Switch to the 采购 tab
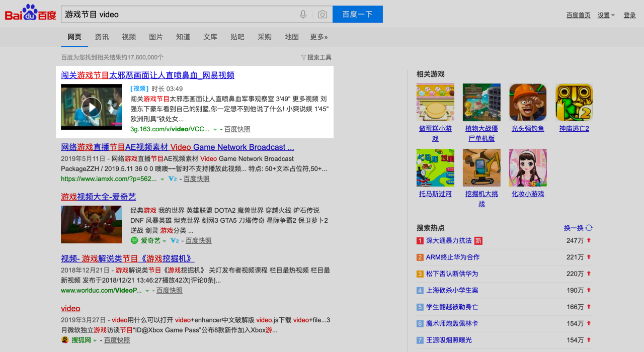This screenshot has width=644, height=352. click(265, 37)
